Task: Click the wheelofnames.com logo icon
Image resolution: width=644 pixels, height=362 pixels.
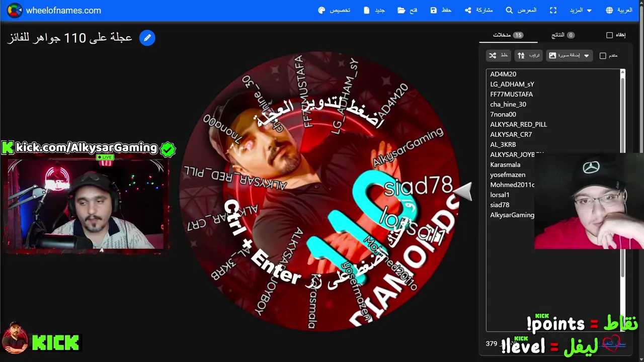Action: 14,10
